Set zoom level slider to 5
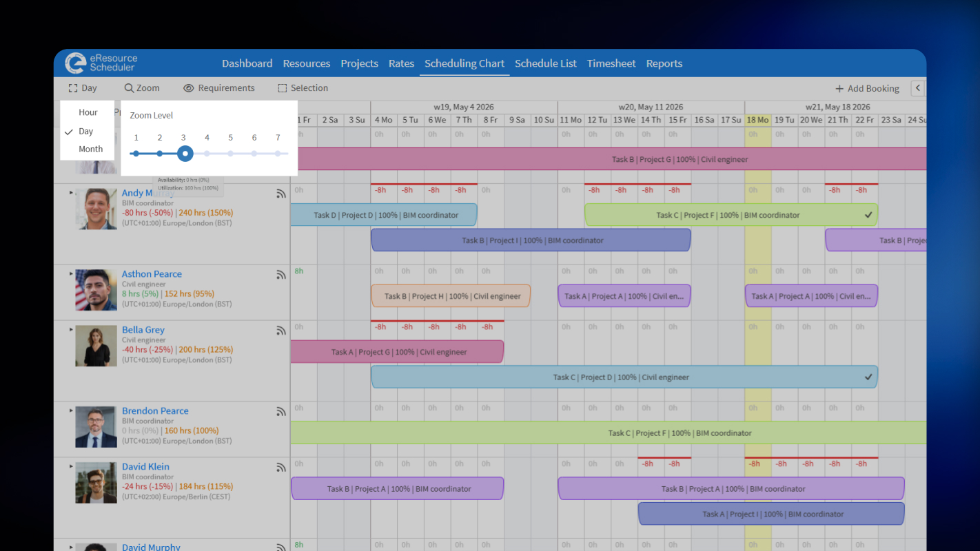The height and width of the screenshot is (551, 980). coord(230,154)
